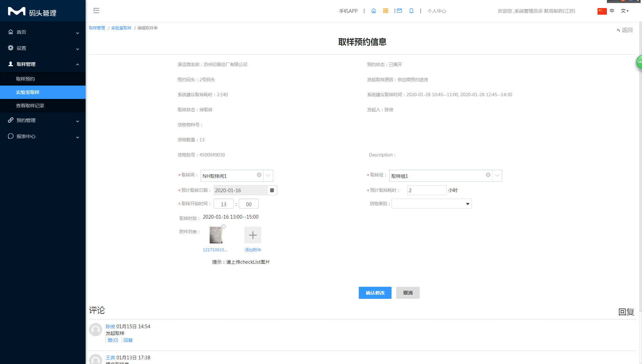
Task: Click the 设置 gear icon in sidebar
Action: tap(11, 48)
